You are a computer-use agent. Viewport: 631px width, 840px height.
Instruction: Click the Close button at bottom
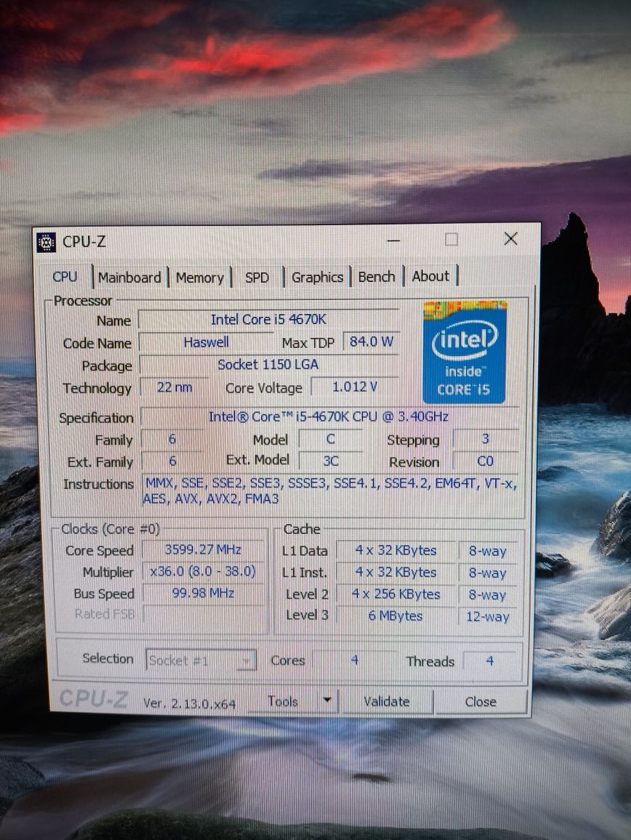click(x=481, y=702)
